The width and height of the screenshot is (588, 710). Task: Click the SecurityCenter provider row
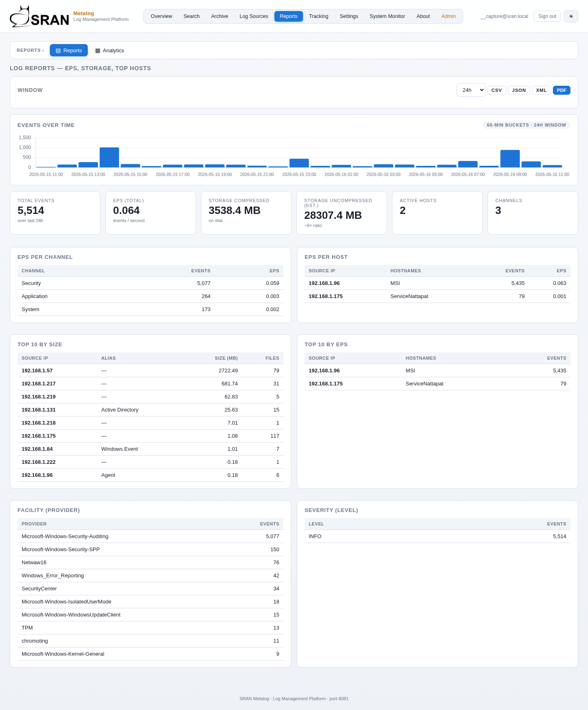pos(150,589)
